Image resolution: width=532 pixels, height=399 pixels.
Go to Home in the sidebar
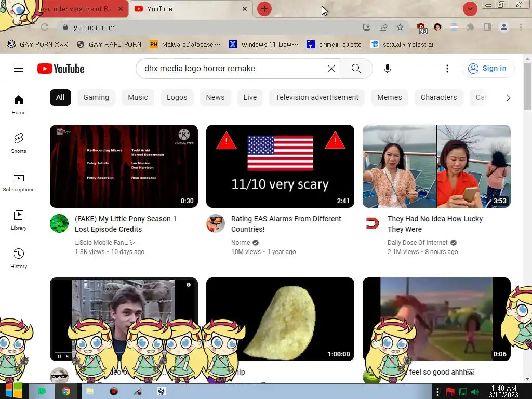(x=19, y=105)
